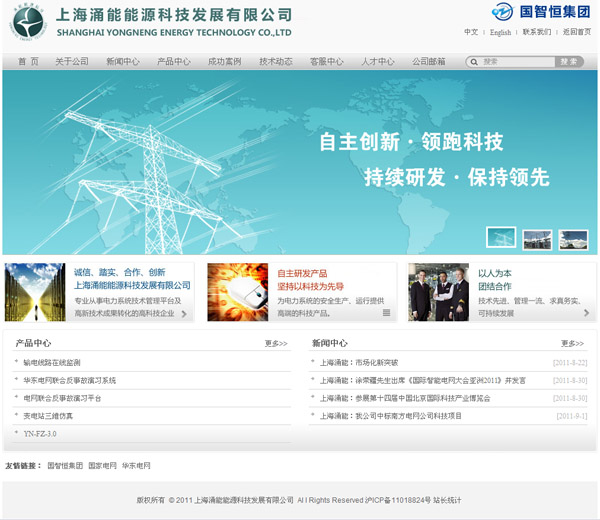
Task: Open 首页 in the navigation bar
Action: tap(28, 62)
